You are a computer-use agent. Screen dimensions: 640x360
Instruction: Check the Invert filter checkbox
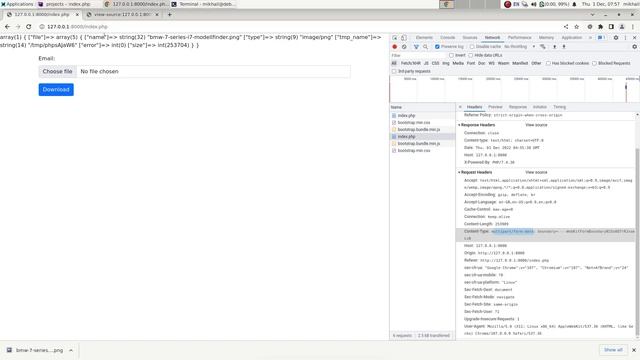pyautogui.click(x=451, y=55)
